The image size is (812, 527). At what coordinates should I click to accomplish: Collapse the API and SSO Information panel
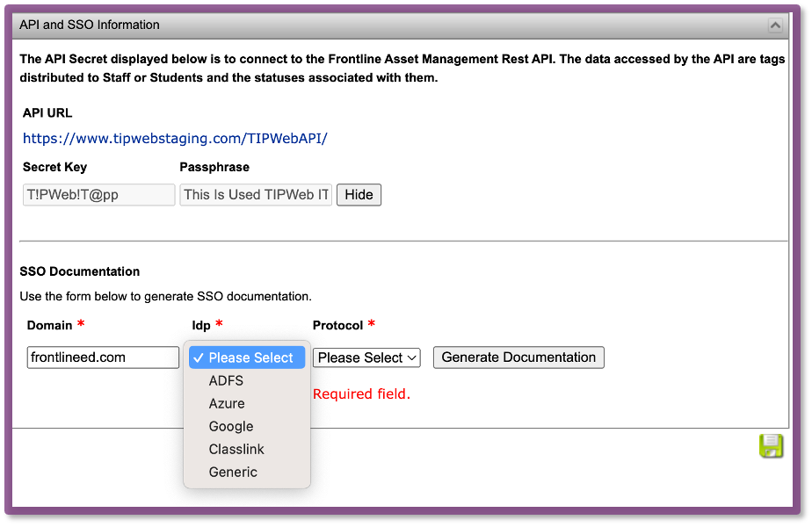pyautogui.click(x=775, y=25)
